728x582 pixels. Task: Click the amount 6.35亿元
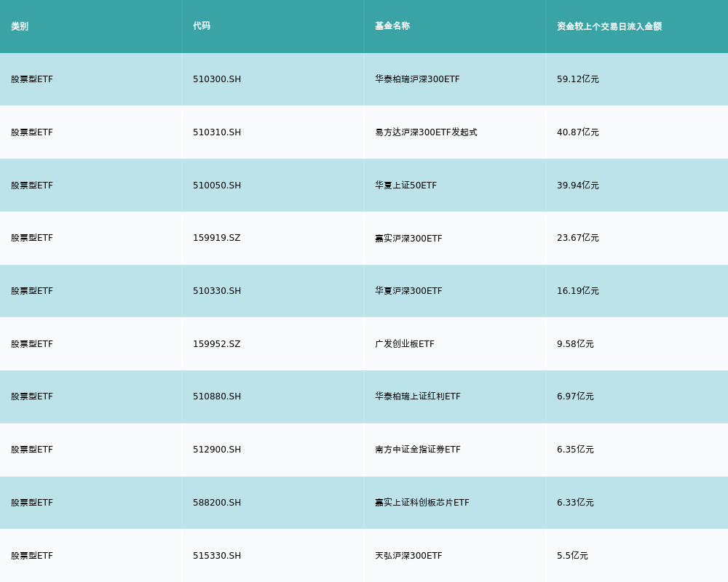tap(575, 450)
